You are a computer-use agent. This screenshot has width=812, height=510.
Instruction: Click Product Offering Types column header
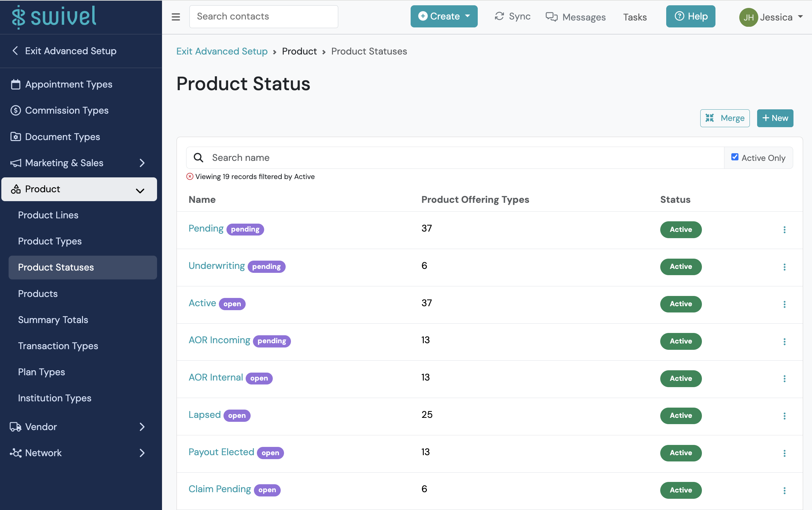tap(475, 200)
